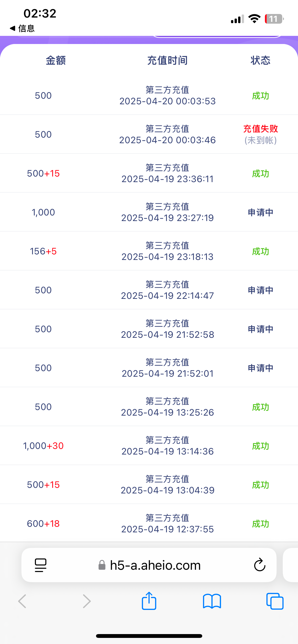The height and width of the screenshot is (644, 298).
Task: Tap the 状态 column header
Action: [260, 61]
